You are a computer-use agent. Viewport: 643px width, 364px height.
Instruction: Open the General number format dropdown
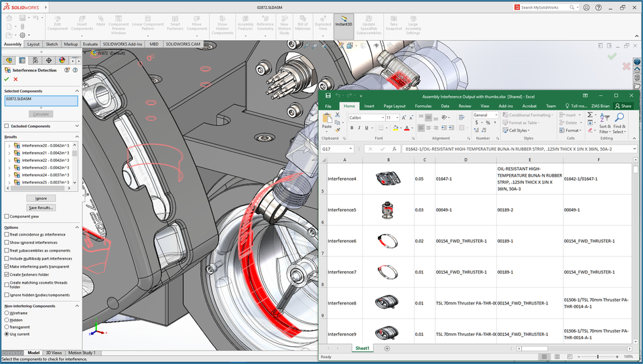495,115
